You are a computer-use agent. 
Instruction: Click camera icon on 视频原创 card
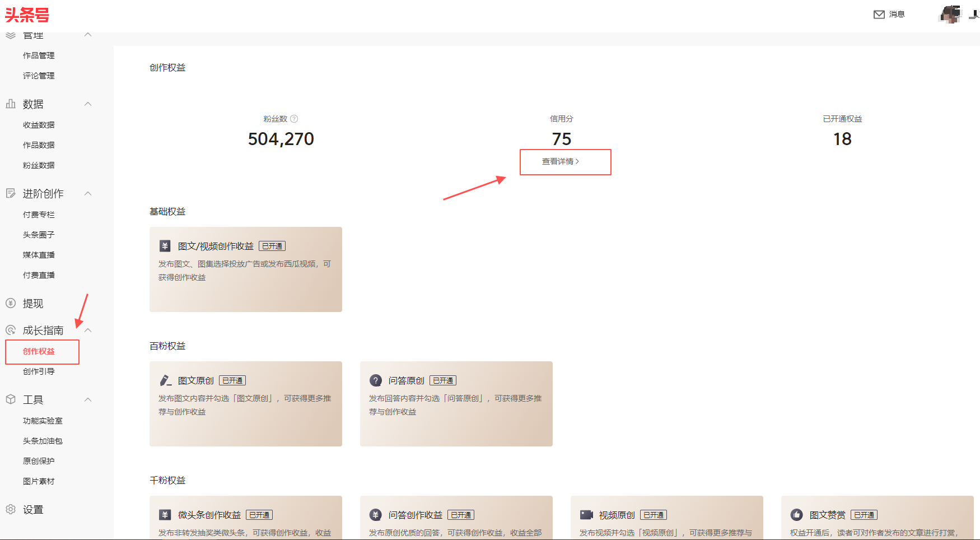pyautogui.click(x=586, y=515)
